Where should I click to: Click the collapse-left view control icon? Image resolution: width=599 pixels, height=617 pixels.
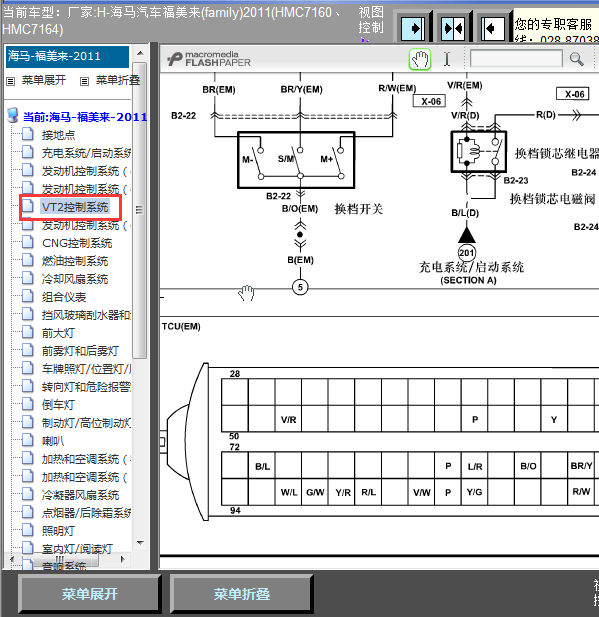tap(493, 28)
